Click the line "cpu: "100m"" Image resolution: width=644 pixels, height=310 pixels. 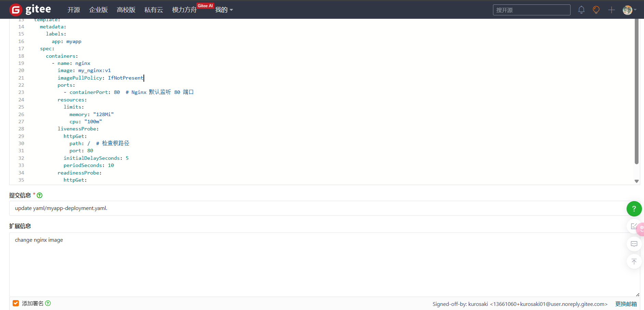point(86,122)
